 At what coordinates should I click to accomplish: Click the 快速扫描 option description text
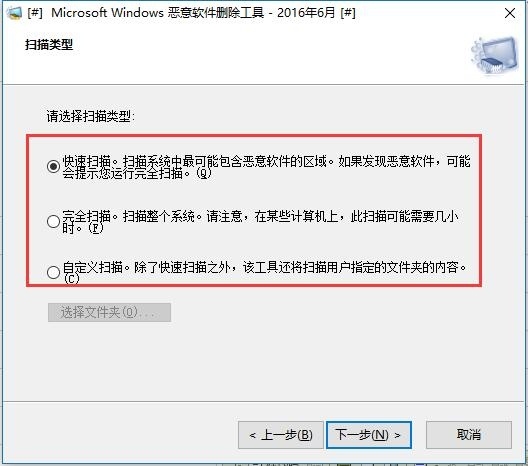266,167
